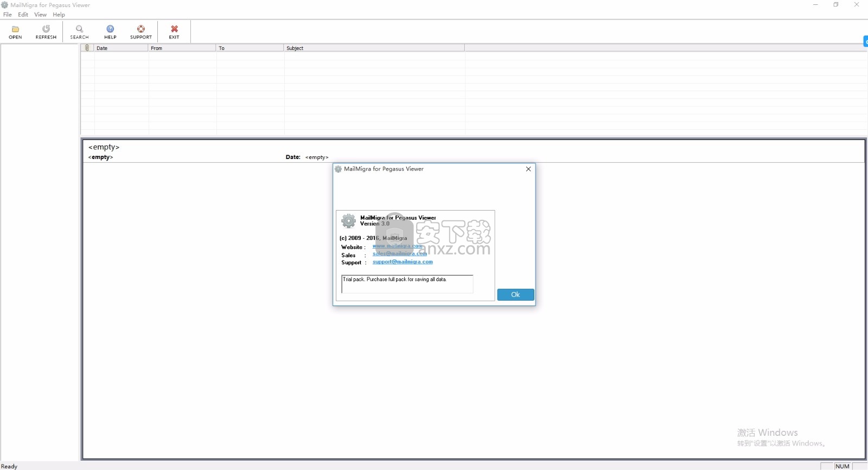Open the Help menu in menu bar
Image resolution: width=868 pixels, height=470 pixels.
59,15
